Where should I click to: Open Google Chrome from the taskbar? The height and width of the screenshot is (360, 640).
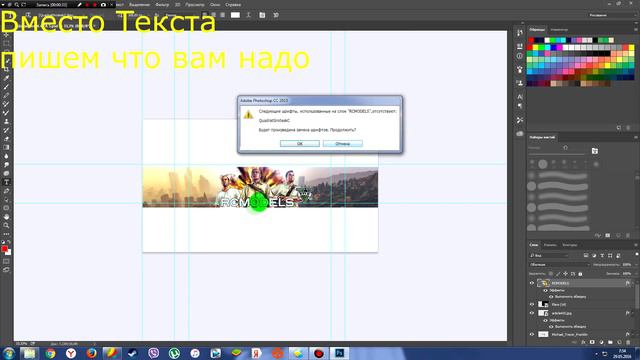coord(50,353)
